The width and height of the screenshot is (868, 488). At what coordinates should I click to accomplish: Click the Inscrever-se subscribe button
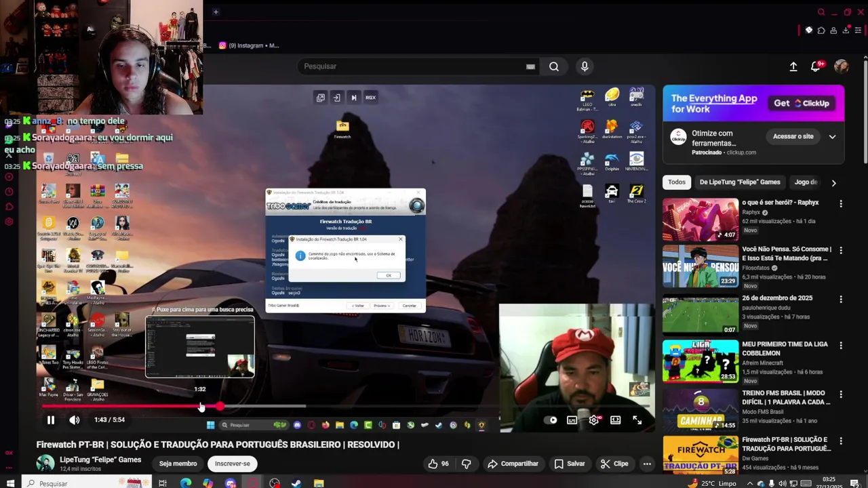click(232, 464)
